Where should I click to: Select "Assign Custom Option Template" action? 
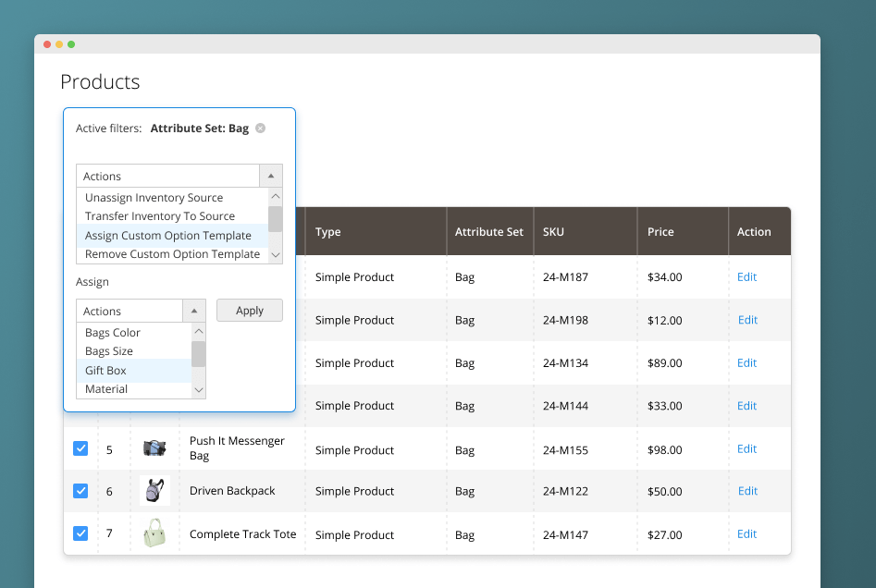[167, 235]
